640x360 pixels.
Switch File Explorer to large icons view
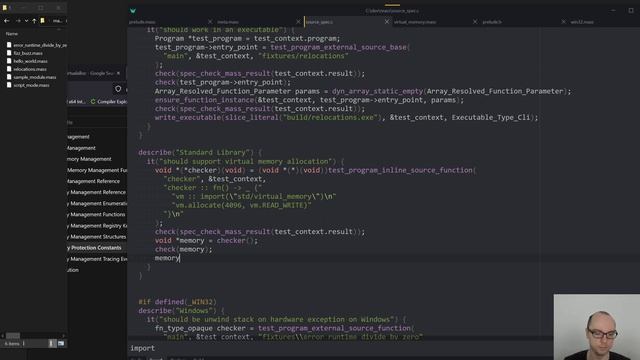[61, 344]
